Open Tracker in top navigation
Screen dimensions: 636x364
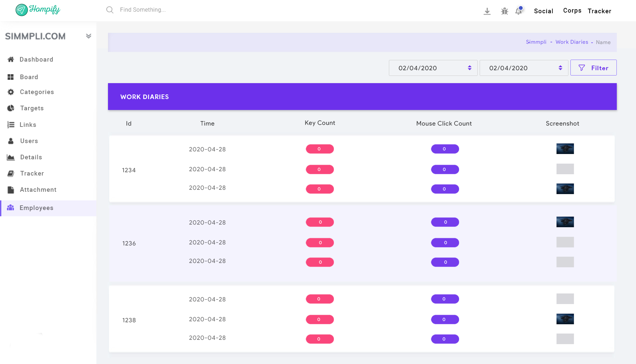599,11
